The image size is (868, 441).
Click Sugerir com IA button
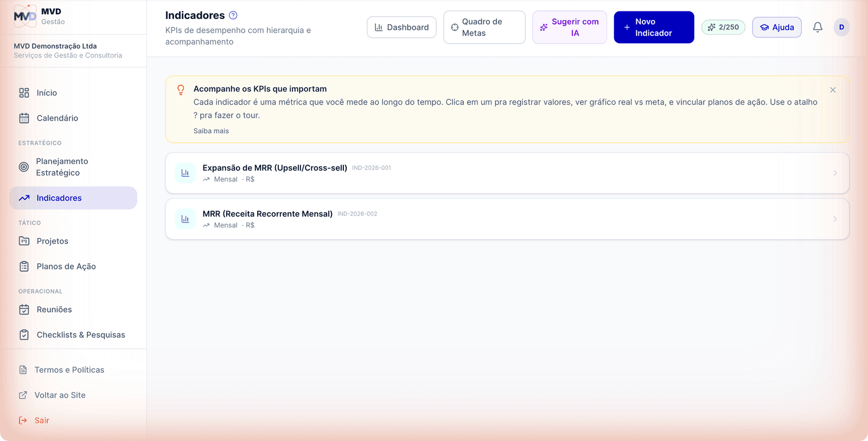(x=570, y=27)
